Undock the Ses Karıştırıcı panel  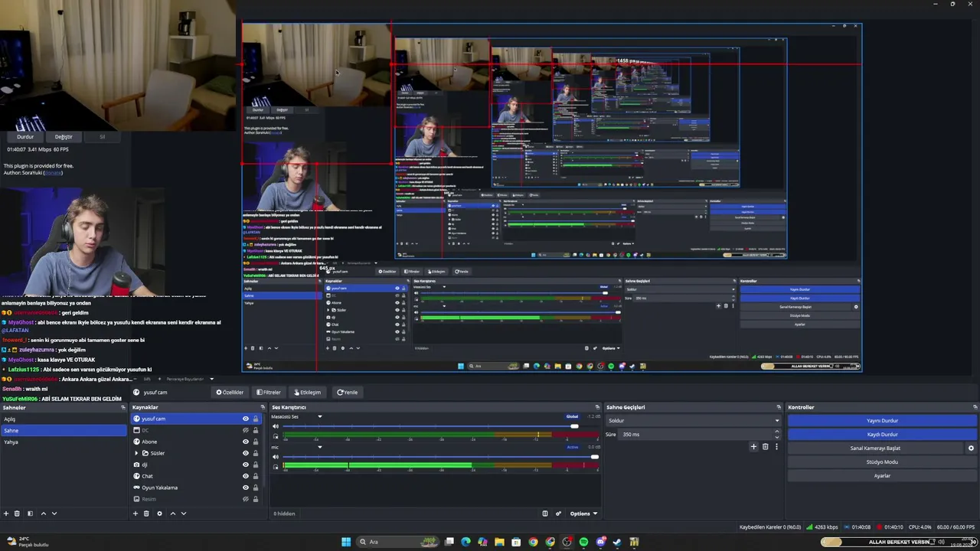click(597, 407)
